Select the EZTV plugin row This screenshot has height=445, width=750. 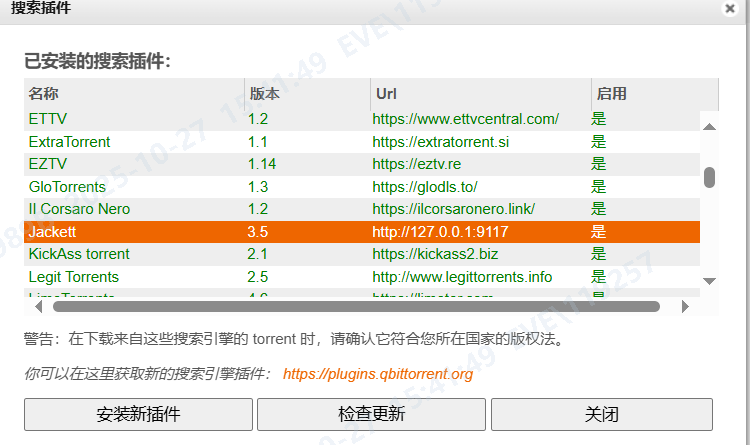(362, 164)
